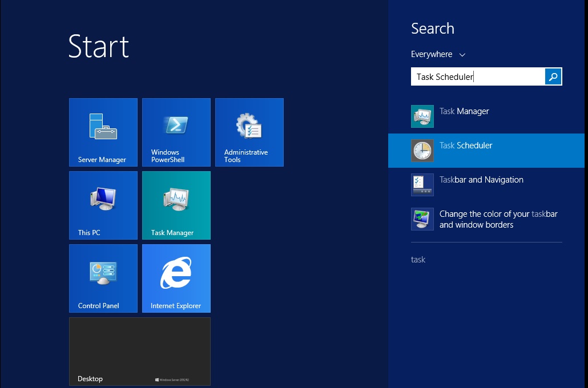Open Change the color of your taskbar text

498,219
